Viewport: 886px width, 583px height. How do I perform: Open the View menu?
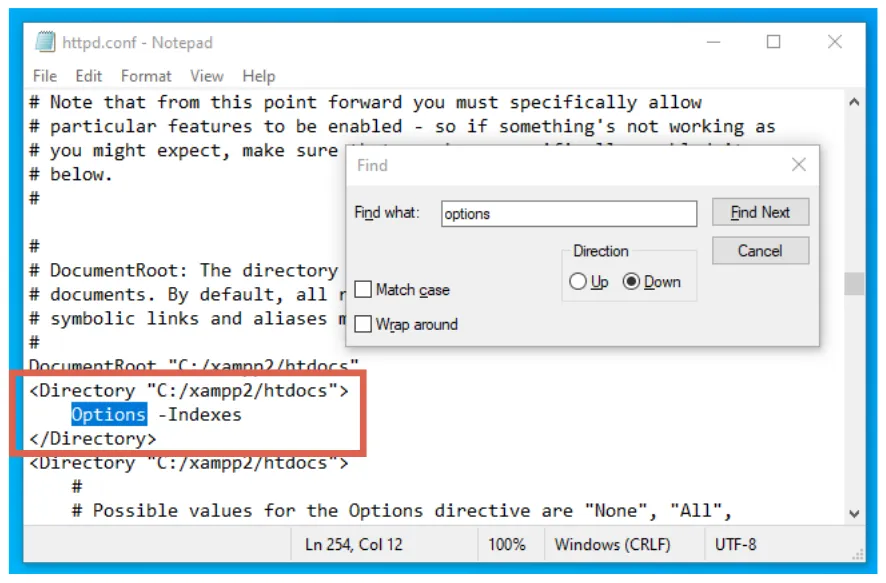tap(206, 75)
